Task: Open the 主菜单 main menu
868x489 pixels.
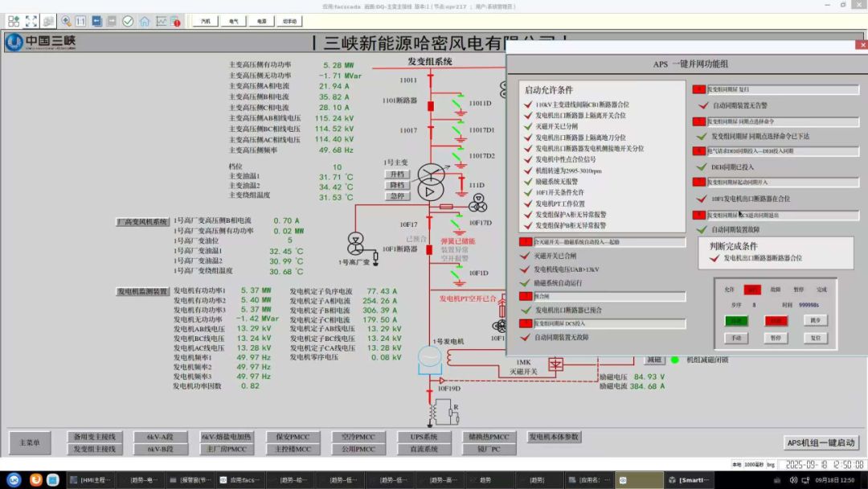Action: pyautogui.click(x=30, y=442)
